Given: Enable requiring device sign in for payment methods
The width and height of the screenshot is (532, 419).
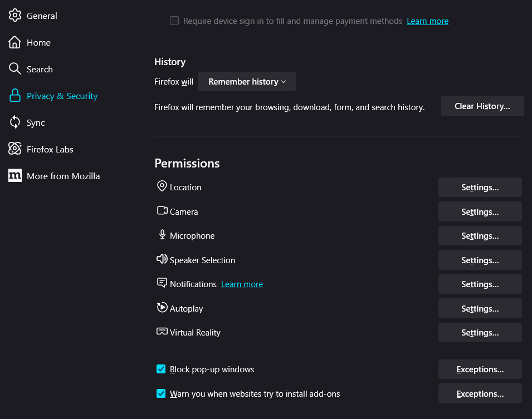Looking at the screenshot, I should click(174, 20).
